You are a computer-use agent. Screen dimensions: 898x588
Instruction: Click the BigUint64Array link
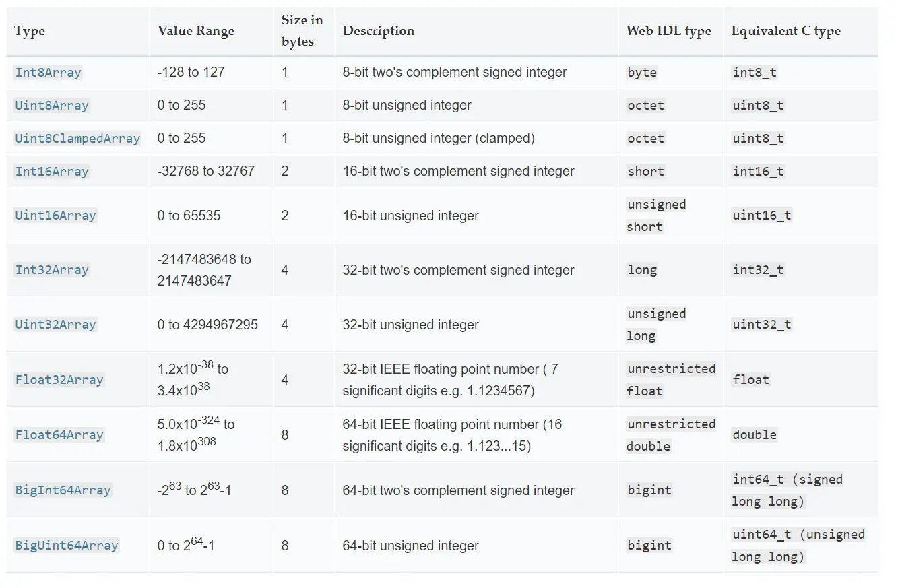point(67,546)
